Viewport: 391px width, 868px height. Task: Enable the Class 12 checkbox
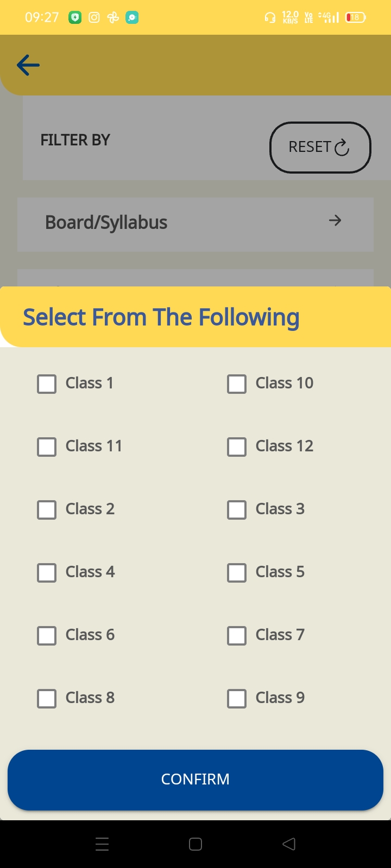237,446
